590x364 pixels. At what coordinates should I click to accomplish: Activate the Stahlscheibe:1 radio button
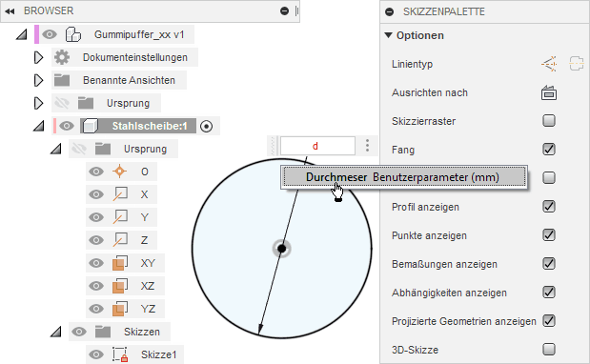pyautogui.click(x=206, y=127)
